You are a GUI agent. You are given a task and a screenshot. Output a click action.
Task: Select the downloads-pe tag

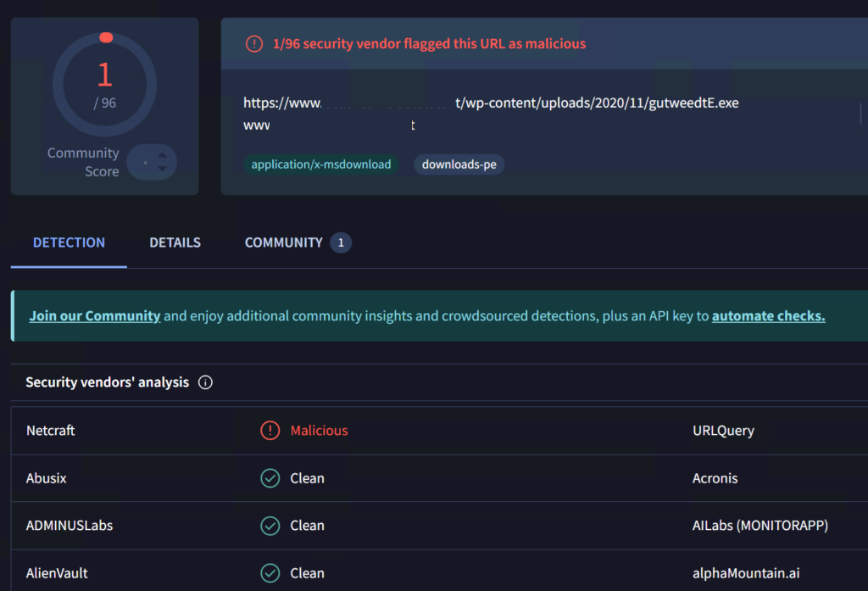[459, 164]
